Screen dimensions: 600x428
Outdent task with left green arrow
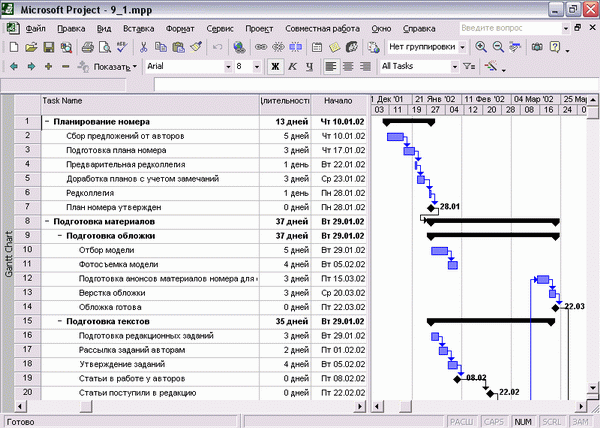tap(14, 67)
